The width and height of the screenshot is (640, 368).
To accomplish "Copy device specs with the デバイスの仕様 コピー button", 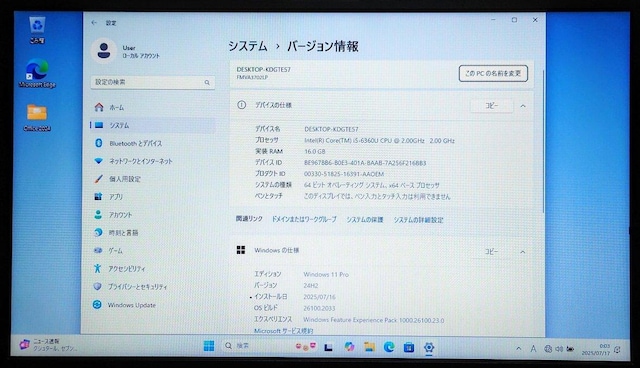I will [491, 106].
